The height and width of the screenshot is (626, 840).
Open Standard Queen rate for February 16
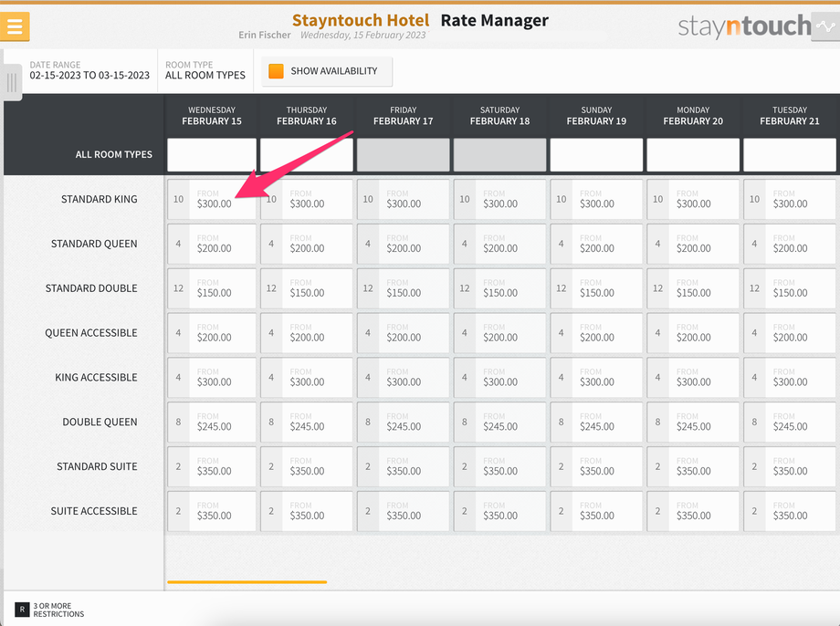[x=307, y=244]
